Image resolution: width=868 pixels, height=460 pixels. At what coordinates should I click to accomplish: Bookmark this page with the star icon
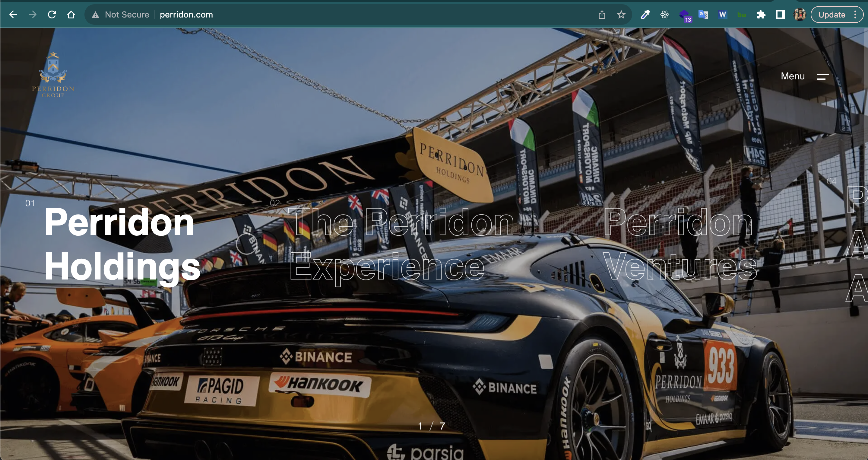click(x=621, y=14)
